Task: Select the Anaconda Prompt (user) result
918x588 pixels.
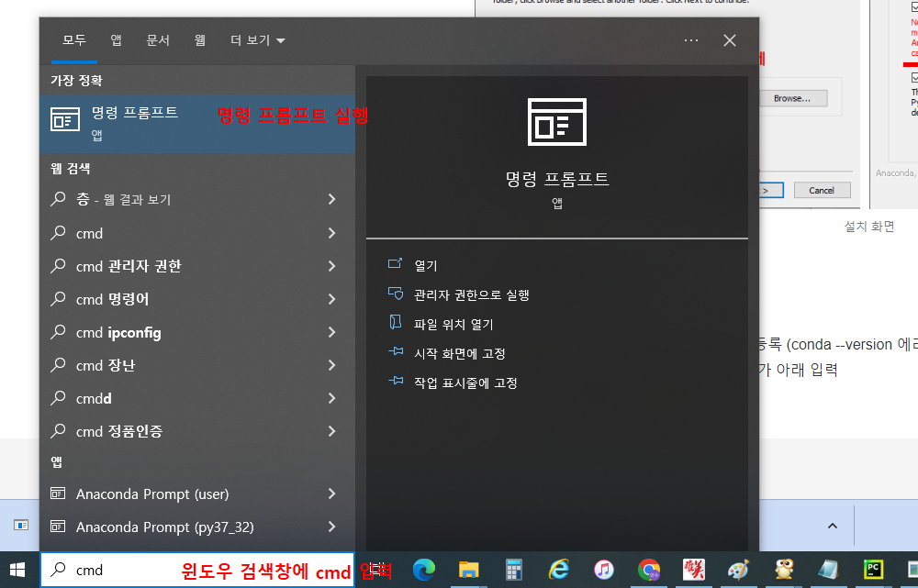Action: pos(197,494)
